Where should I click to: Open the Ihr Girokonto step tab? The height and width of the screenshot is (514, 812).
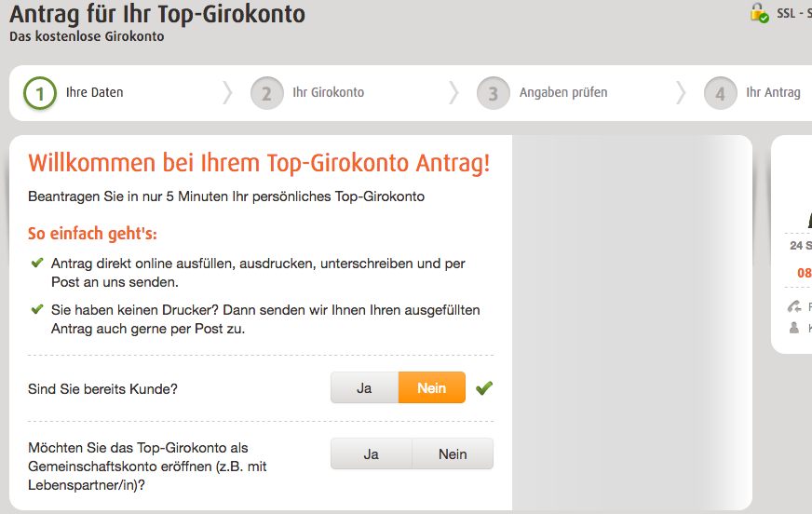[x=329, y=93]
